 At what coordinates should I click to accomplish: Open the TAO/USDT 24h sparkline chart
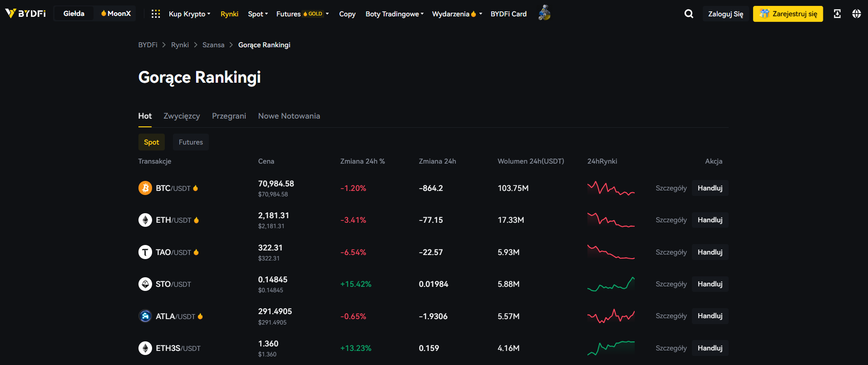coord(611,252)
